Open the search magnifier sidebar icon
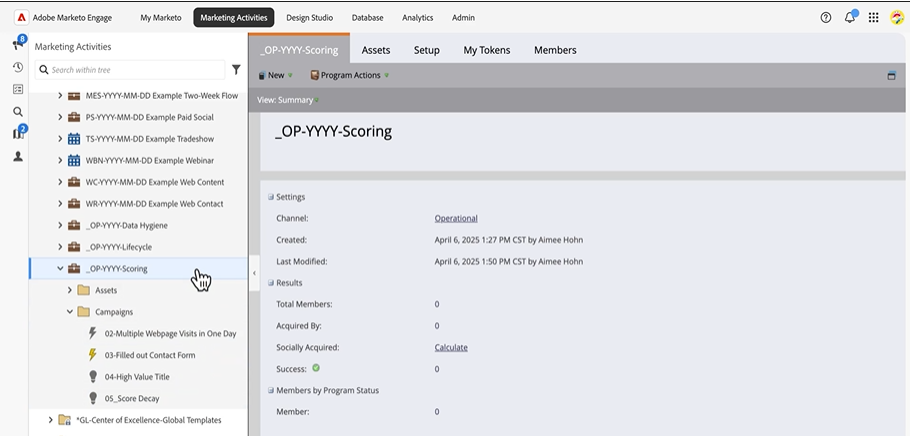 point(18,111)
